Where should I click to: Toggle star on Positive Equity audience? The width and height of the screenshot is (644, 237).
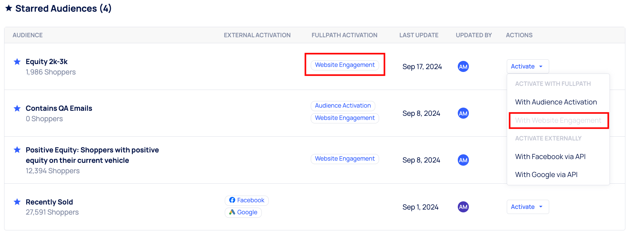(17, 150)
